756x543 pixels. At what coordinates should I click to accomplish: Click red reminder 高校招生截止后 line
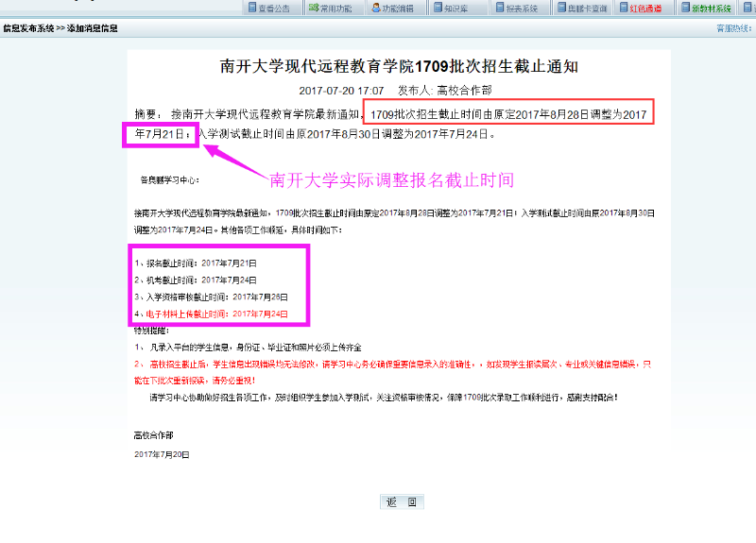[x=392, y=372]
